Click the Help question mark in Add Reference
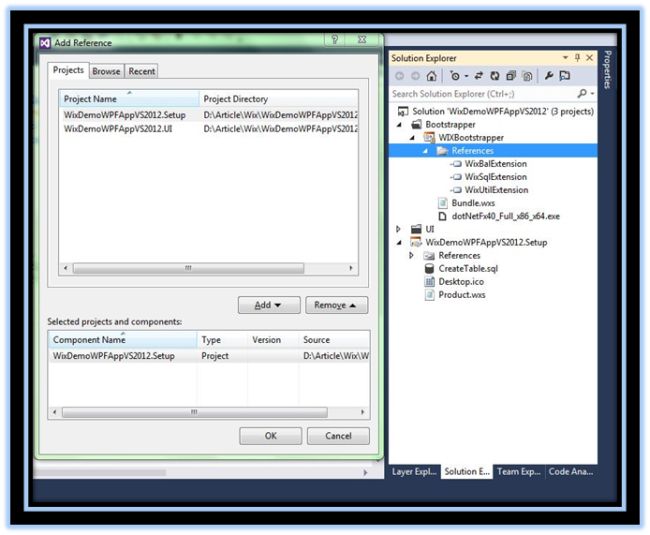The image size is (650, 535). tap(335, 40)
